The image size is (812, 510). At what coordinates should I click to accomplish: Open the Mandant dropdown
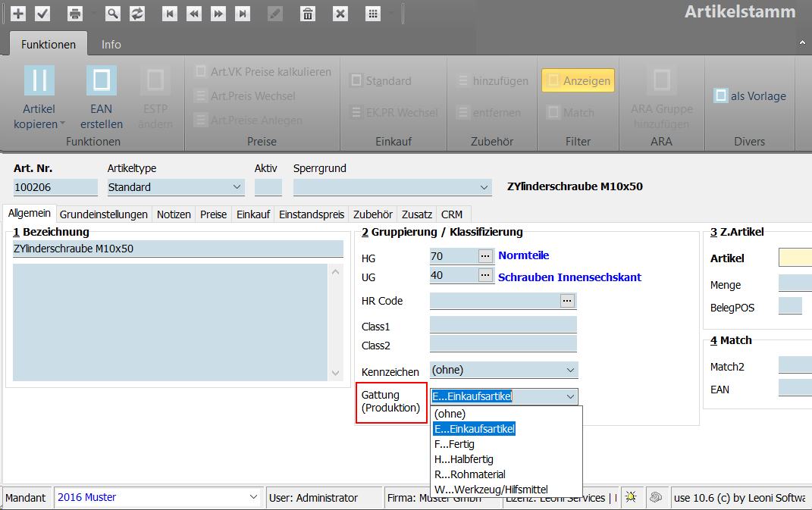253,497
